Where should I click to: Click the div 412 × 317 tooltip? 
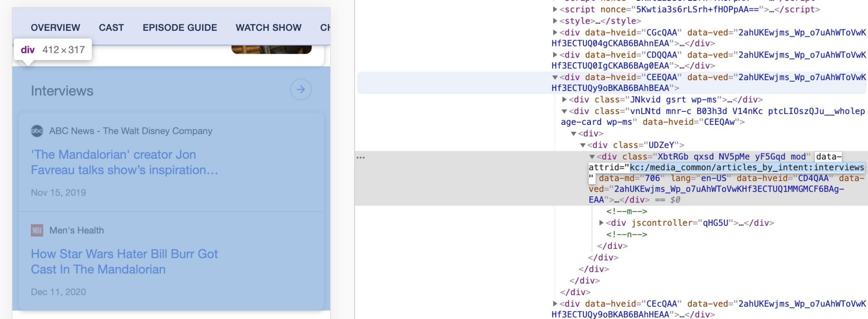[53, 50]
